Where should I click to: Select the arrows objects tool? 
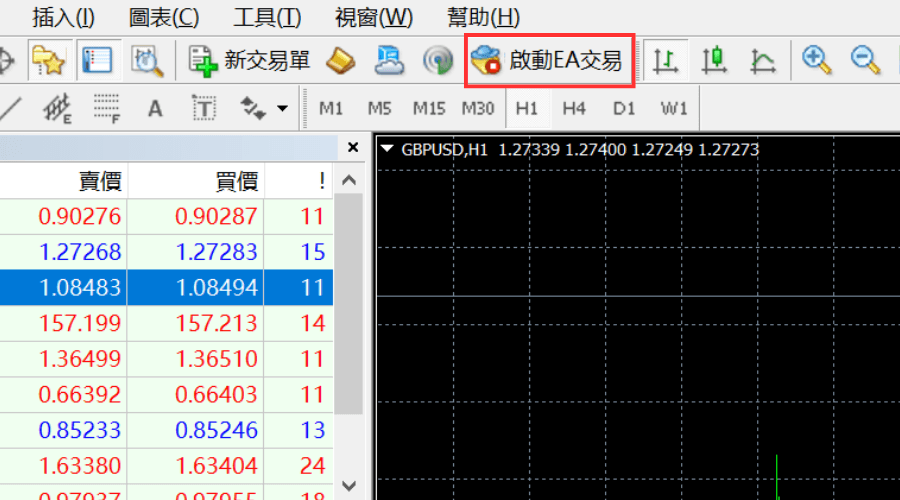253,108
